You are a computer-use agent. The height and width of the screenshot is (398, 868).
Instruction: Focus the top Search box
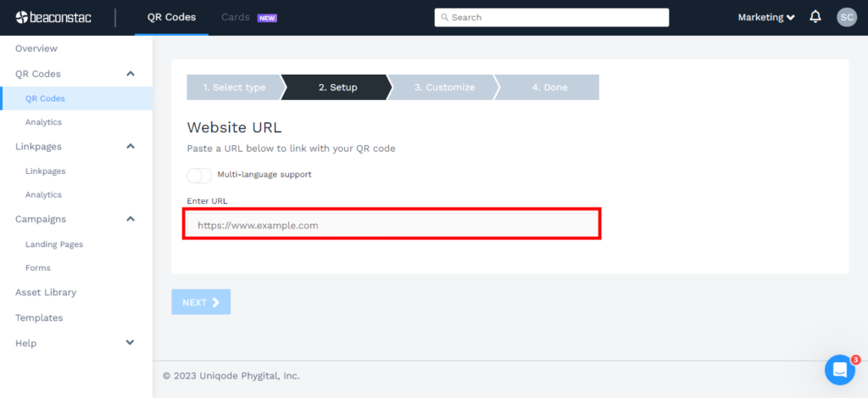(552, 17)
